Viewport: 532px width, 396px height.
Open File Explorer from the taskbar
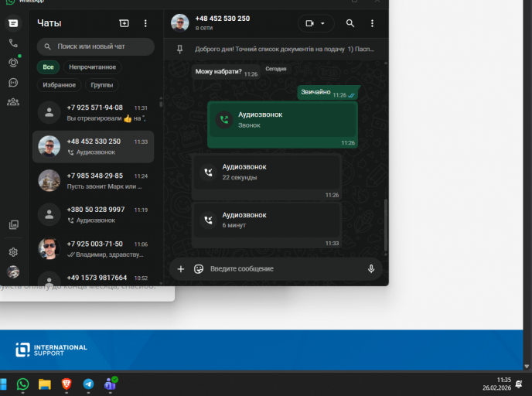pos(44,384)
